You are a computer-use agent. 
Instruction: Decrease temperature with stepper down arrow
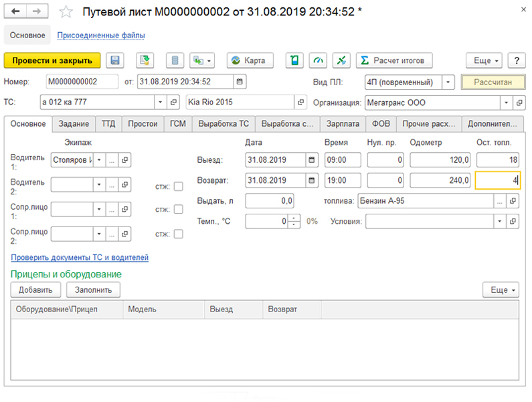coord(294,224)
